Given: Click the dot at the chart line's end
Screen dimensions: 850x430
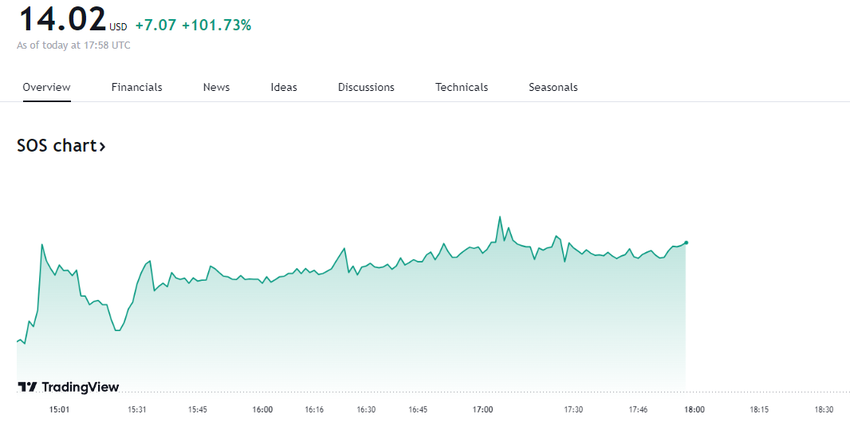Looking at the screenshot, I should 686,242.
